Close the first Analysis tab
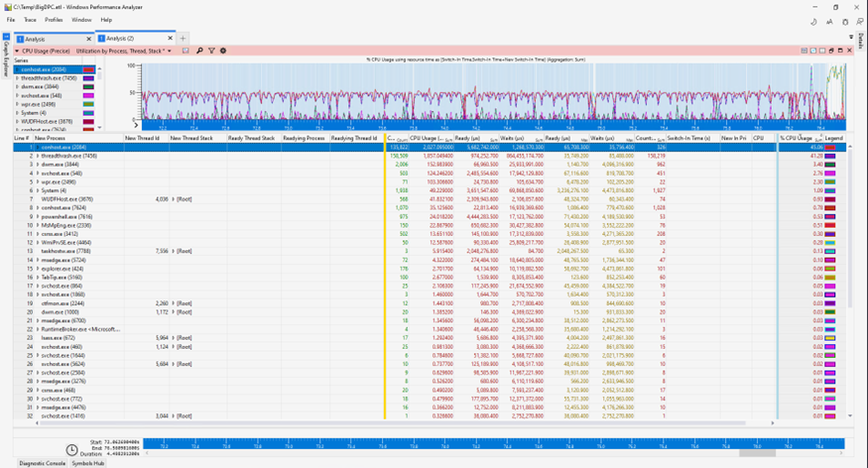 (88, 39)
